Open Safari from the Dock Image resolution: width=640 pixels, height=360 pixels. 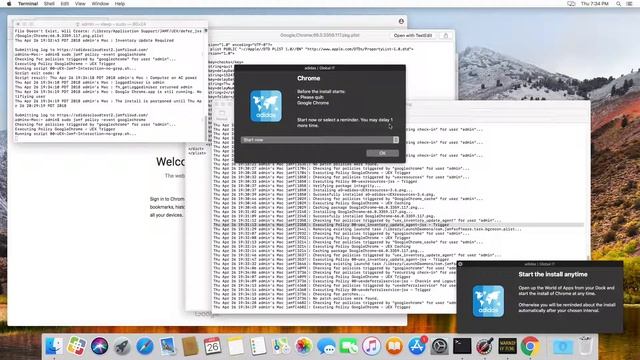(x=144, y=347)
